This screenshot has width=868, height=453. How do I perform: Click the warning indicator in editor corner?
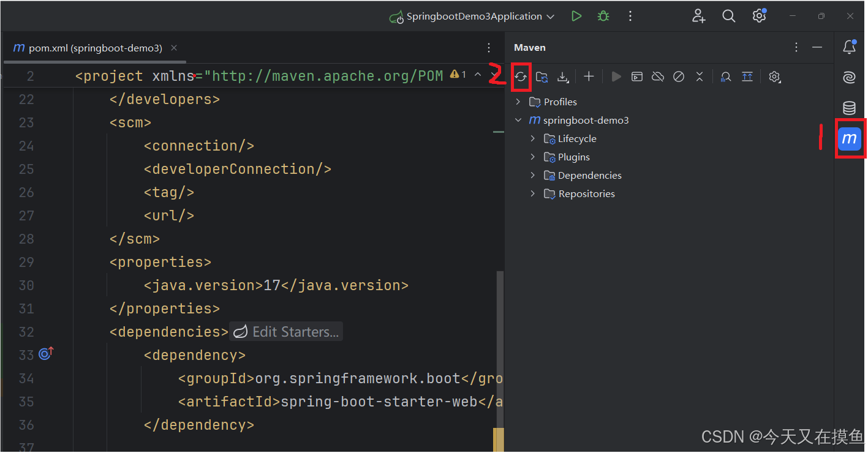458,75
